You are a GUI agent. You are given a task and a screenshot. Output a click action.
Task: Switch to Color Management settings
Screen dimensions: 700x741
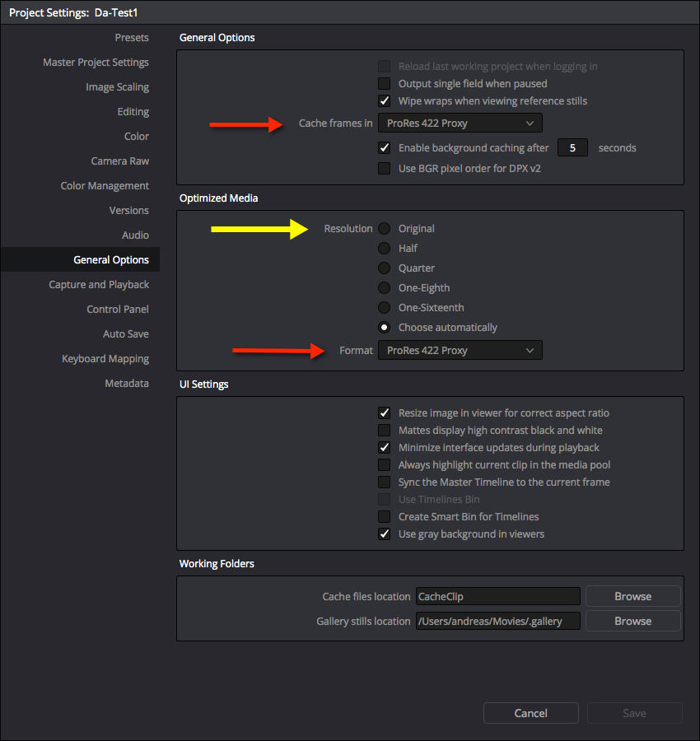click(x=105, y=186)
